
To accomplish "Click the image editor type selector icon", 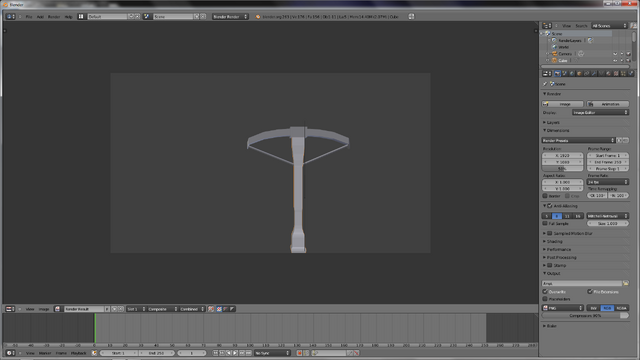I will click(x=11, y=309).
